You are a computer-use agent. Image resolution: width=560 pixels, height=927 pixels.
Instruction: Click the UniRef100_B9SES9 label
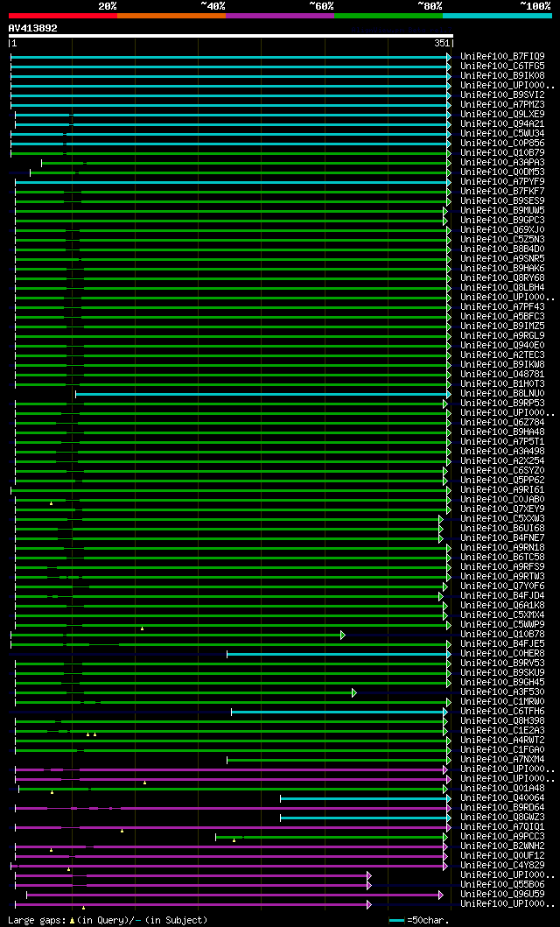[503, 200]
